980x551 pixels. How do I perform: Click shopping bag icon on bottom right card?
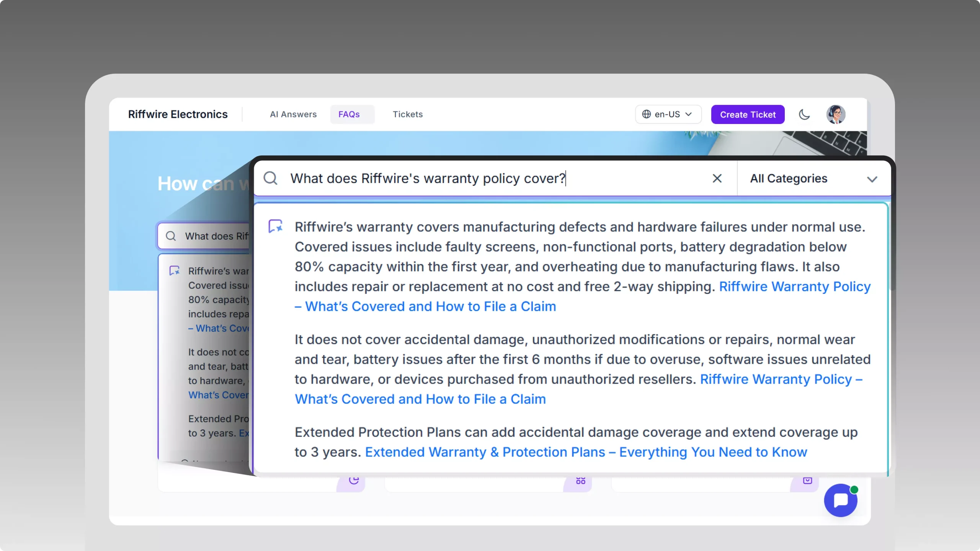[807, 480]
